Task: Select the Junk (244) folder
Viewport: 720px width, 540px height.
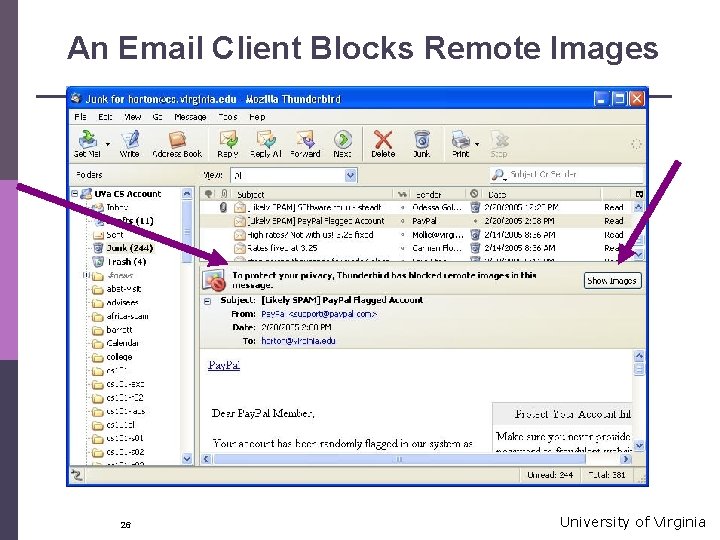Action: point(129,248)
